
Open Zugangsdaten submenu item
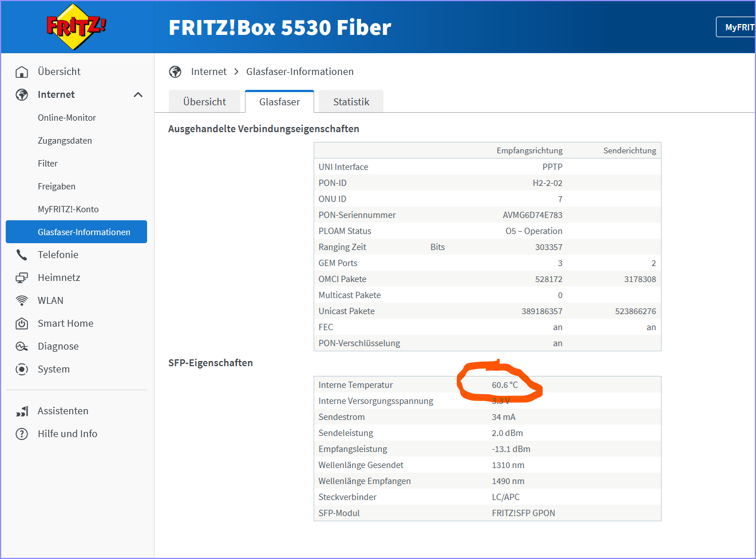point(65,140)
